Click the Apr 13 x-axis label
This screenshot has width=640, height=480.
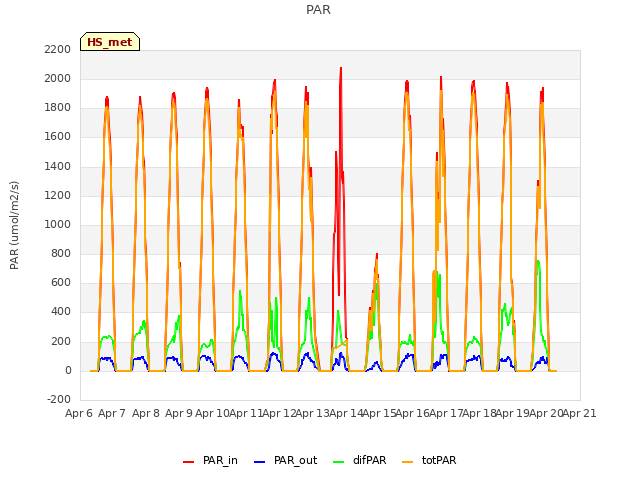[312, 413]
